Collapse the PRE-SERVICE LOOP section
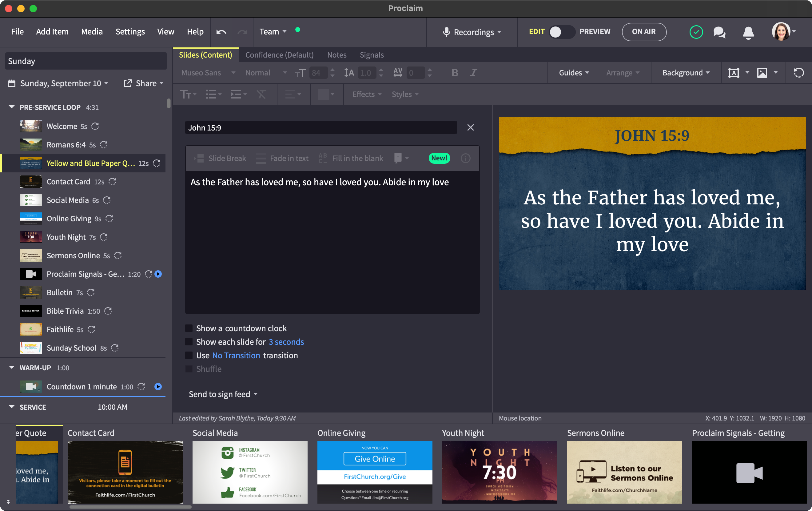This screenshot has height=511, width=812. (11, 107)
